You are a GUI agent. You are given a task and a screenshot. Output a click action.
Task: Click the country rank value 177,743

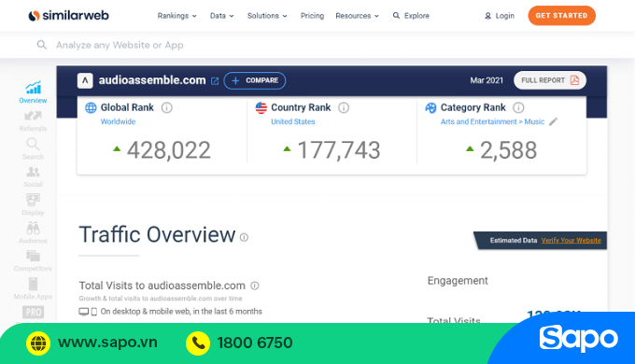click(339, 150)
